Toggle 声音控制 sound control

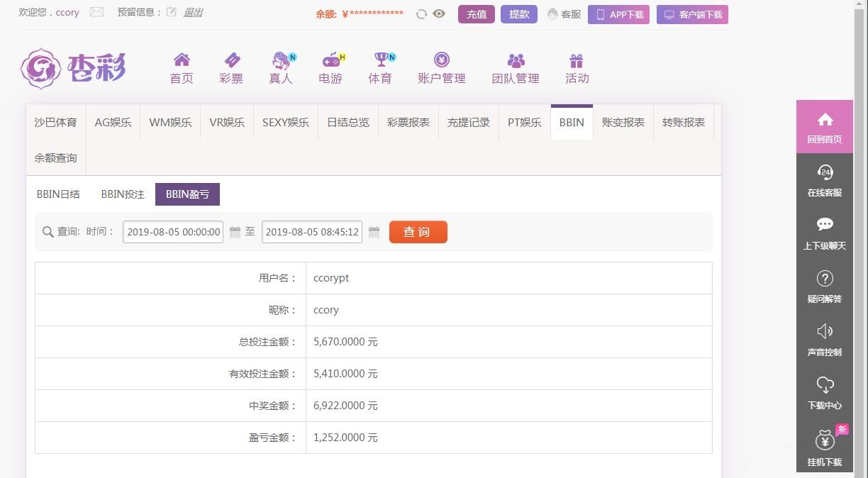824,340
